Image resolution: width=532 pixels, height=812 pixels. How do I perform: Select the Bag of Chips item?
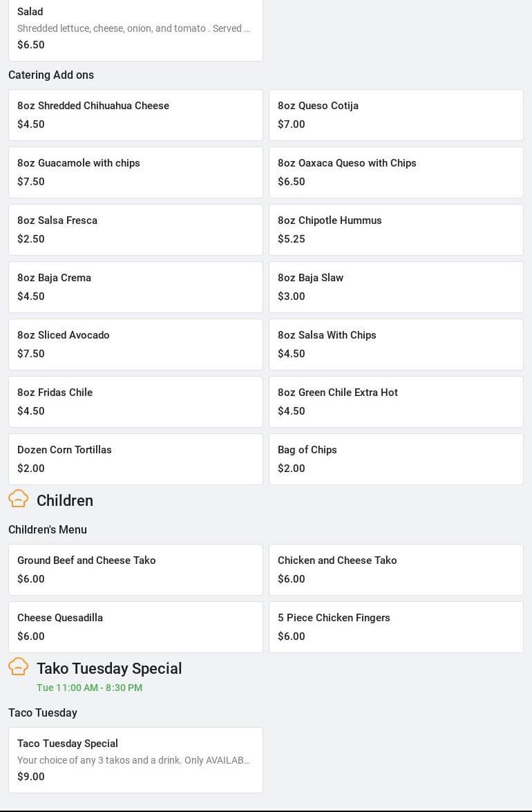pos(396,459)
